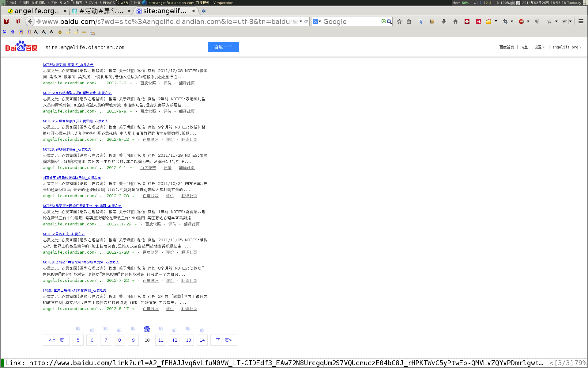Click the magnifier icon in Google search box
Viewport: 588px width, 368px height.
(x=389, y=21)
